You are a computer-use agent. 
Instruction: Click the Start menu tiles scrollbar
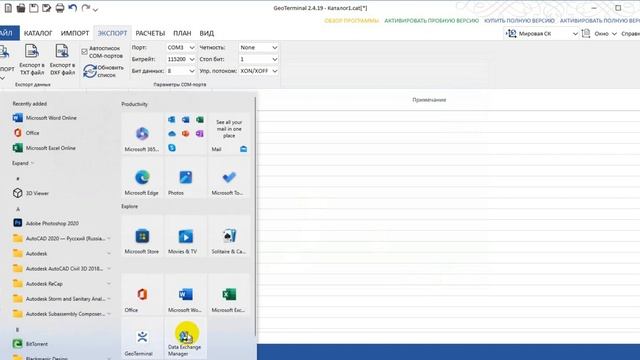pos(256,216)
